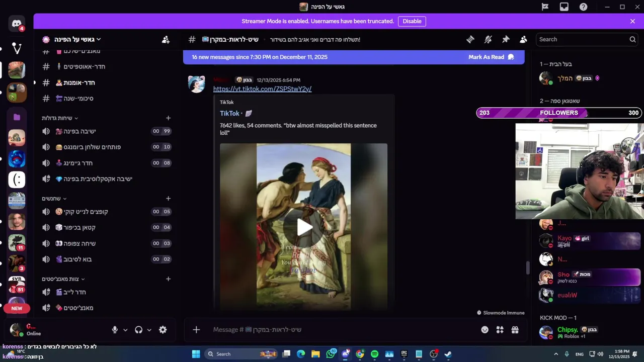Click the magnifier icon in Discord search
The width and height of the screenshot is (644, 362).
632,39
